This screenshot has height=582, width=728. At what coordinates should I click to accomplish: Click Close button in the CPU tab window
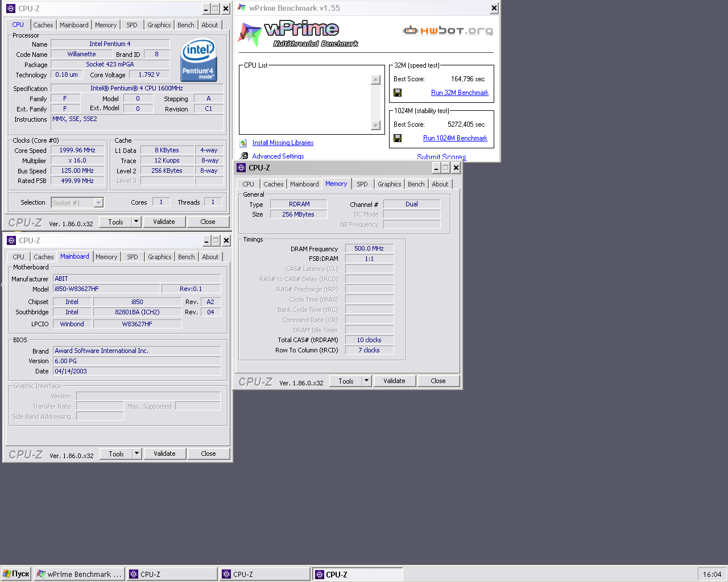(x=208, y=222)
